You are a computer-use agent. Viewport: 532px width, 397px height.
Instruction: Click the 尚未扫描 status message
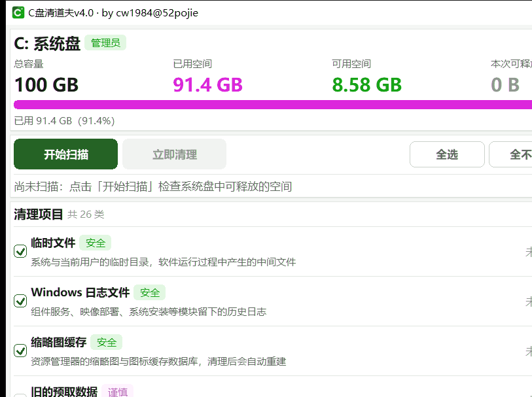pos(153,186)
